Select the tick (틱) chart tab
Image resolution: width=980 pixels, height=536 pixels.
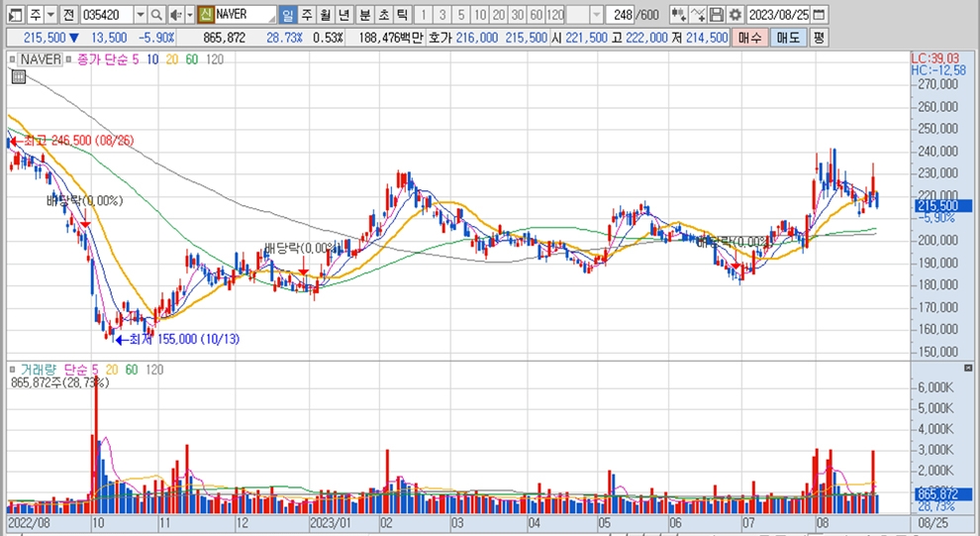(x=402, y=15)
